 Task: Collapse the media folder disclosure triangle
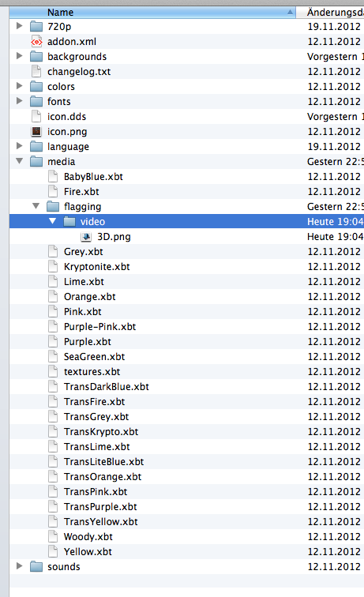(19, 161)
